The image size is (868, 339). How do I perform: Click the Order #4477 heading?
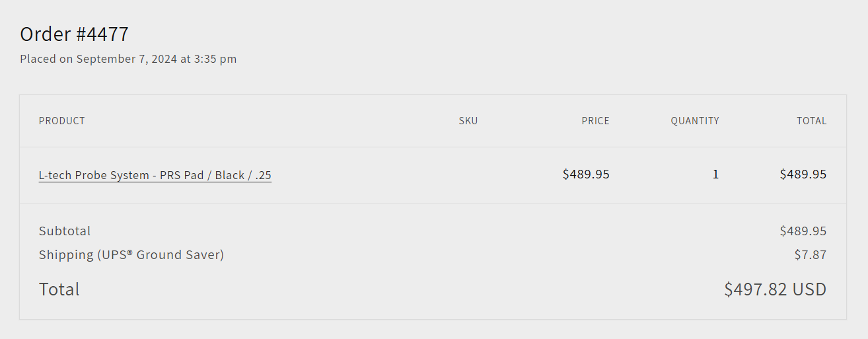[75, 34]
